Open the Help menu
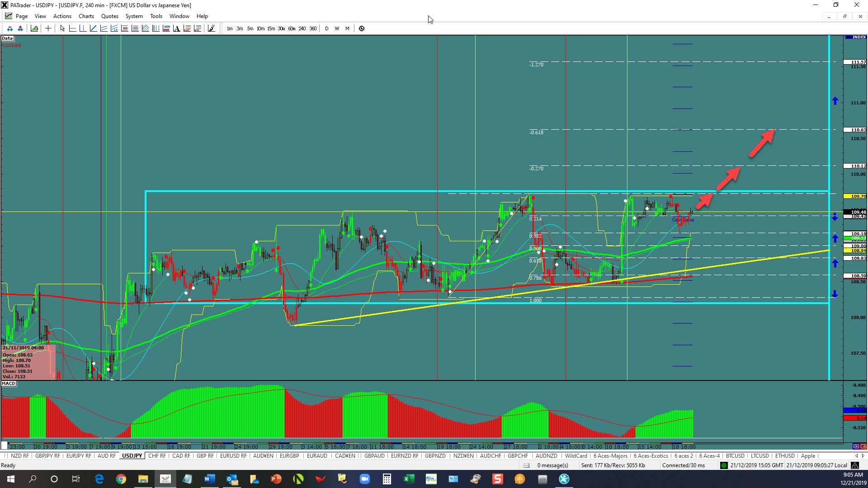This screenshot has height=488, width=868. [x=202, y=16]
